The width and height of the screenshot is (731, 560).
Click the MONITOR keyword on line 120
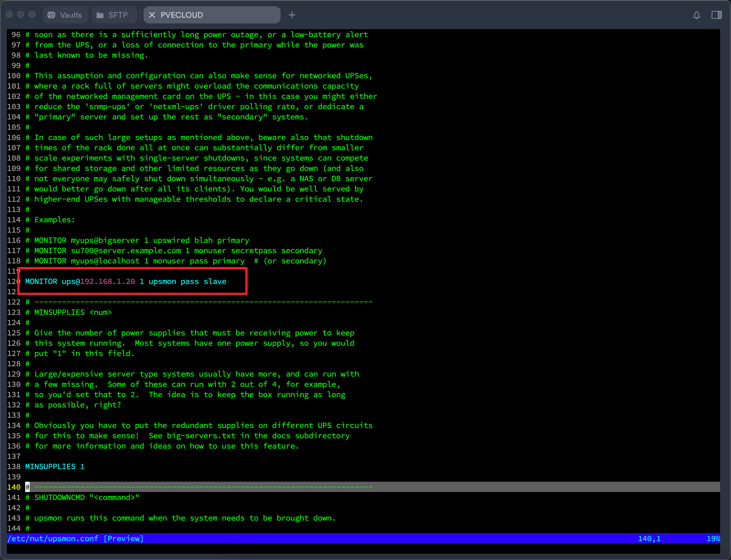pyautogui.click(x=41, y=281)
